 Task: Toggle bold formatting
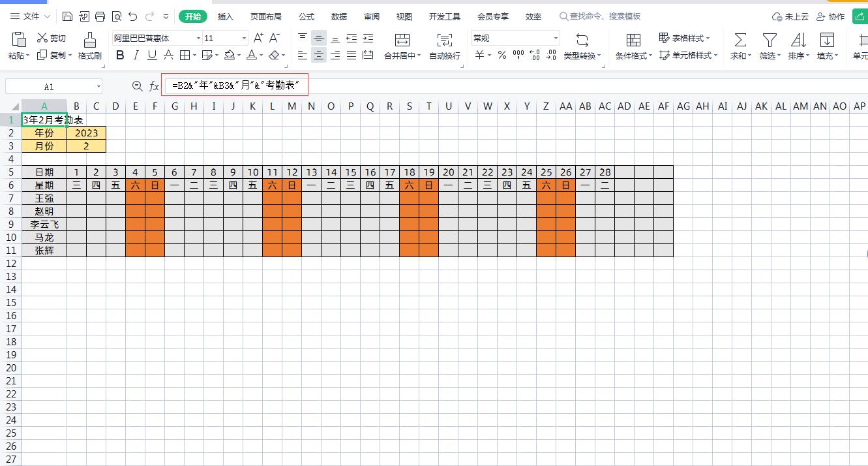click(x=119, y=55)
